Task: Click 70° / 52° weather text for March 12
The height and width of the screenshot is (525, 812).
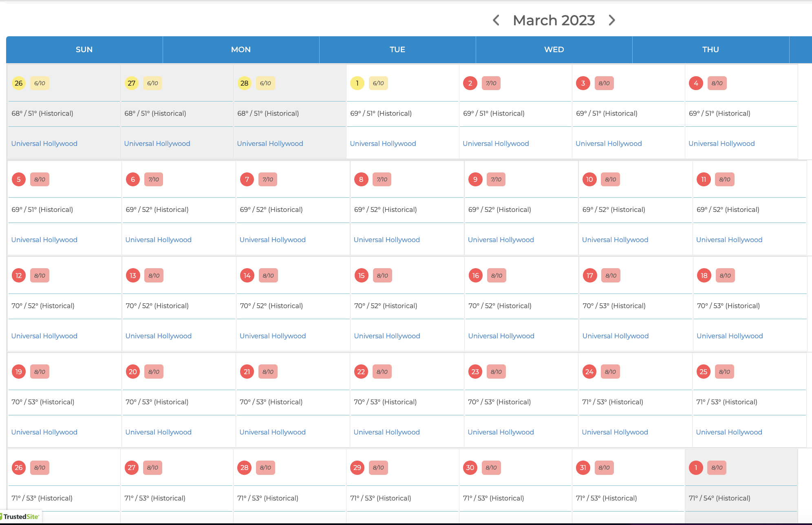Action: coord(43,306)
